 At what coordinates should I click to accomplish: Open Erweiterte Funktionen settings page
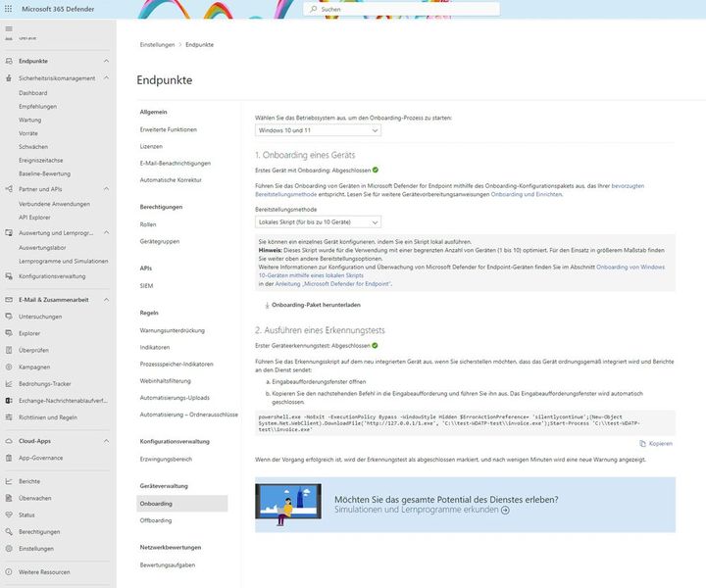[169, 129]
